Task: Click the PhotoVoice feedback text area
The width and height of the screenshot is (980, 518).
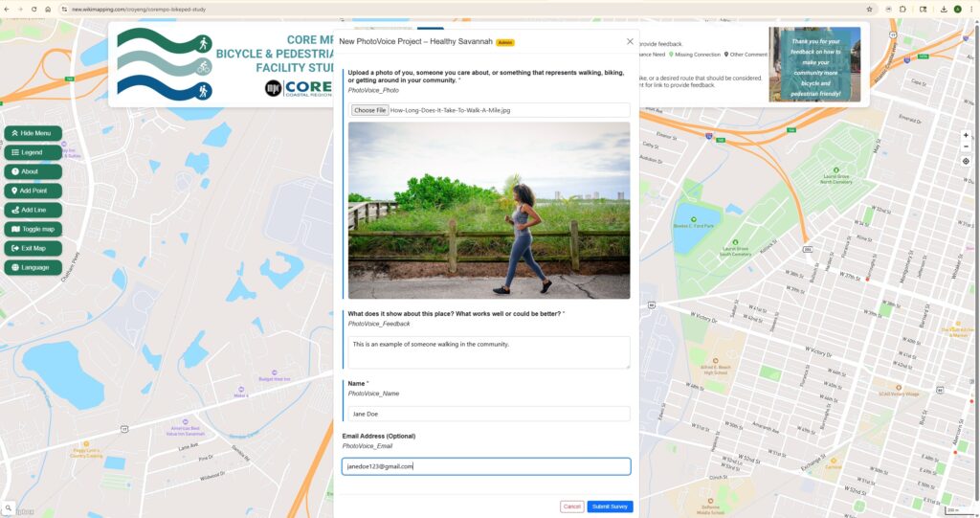Action: pos(486,351)
